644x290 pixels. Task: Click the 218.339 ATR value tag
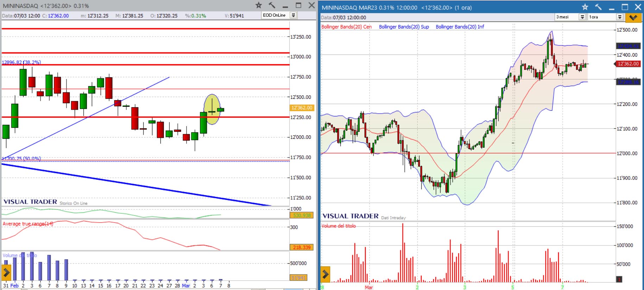pos(302,247)
